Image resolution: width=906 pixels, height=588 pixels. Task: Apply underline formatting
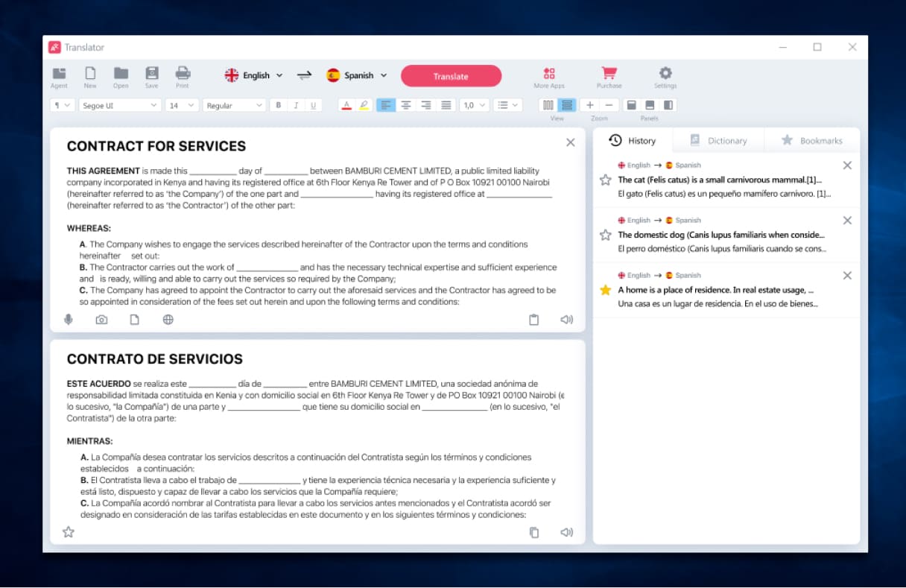pos(313,105)
